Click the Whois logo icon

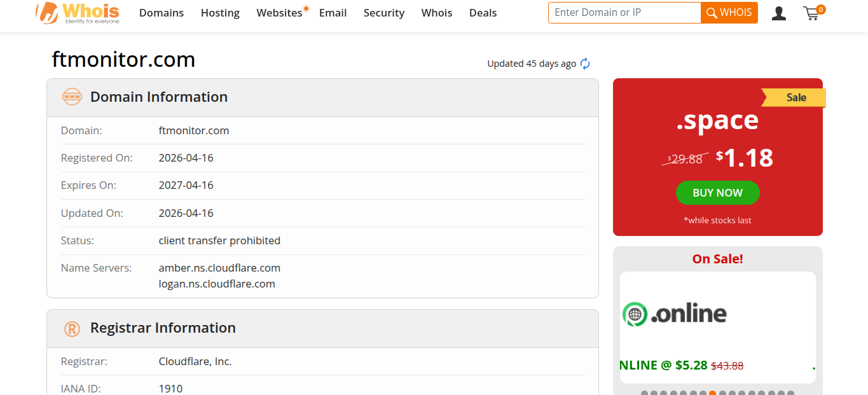pyautogui.click(x=48, y=13)
